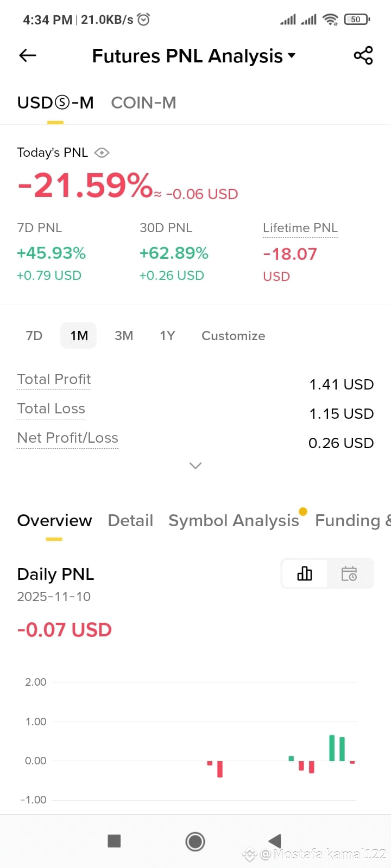Tap Lifetime PNL label for explanation
Viewport: 391px width, 868px height.
pos(300,228)
